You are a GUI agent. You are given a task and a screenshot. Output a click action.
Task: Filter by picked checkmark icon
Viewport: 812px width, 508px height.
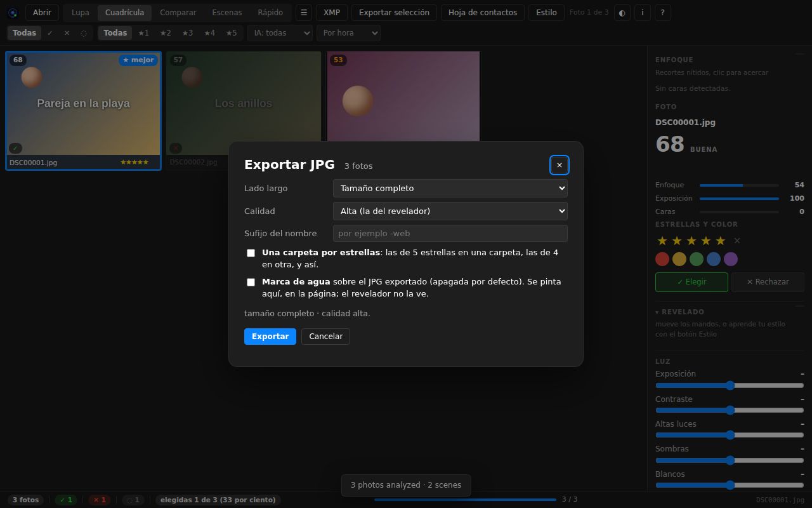50,33
